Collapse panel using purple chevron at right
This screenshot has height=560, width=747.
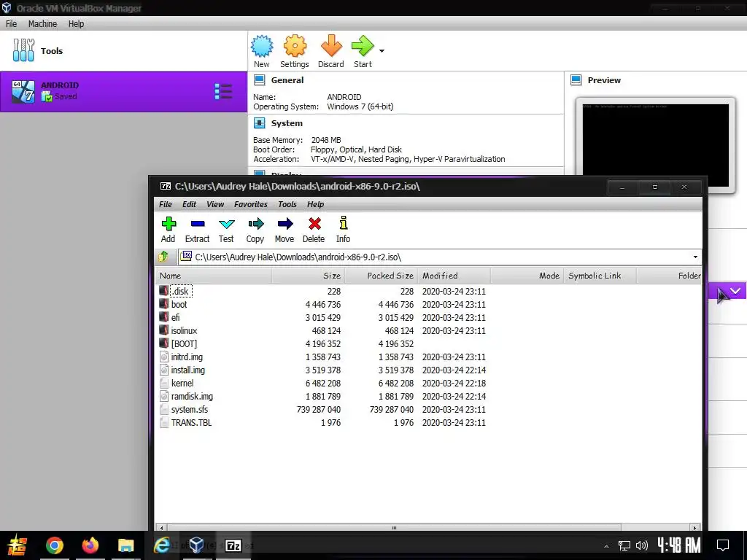tap(735, 291)
